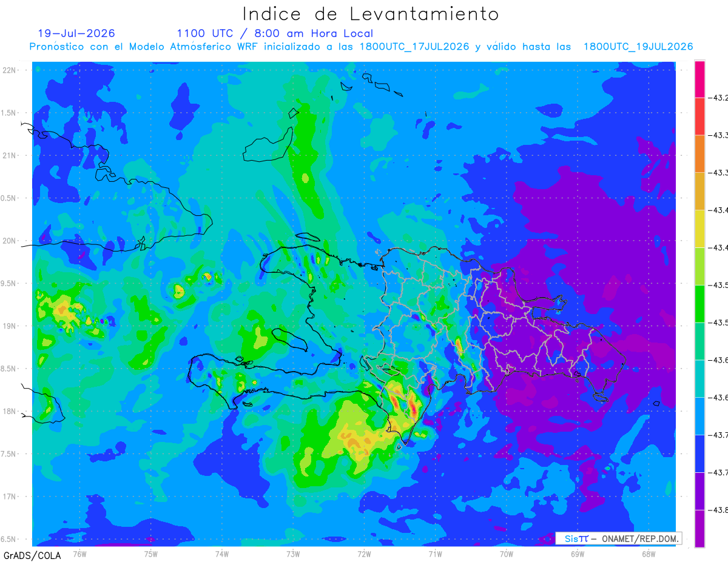The height and width of the screenshot is (562, 728).
Task: Click the "70W" longitude label
Action: [506, 554]
